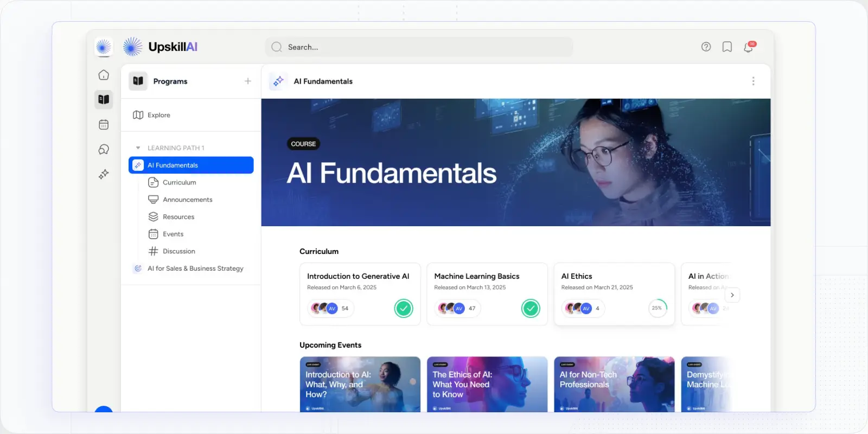868x434 pixels.
Task: Click the Programs panel title
Action: [x=170, y=81]
